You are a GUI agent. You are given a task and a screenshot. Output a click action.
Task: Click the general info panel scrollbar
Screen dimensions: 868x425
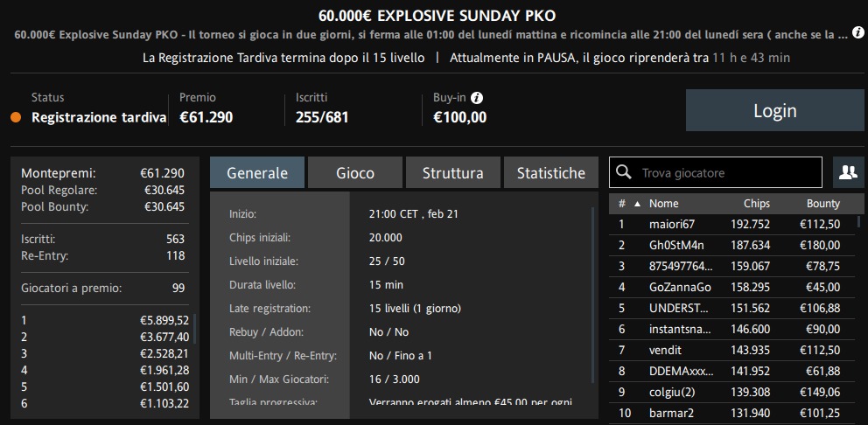coord(593,296)
